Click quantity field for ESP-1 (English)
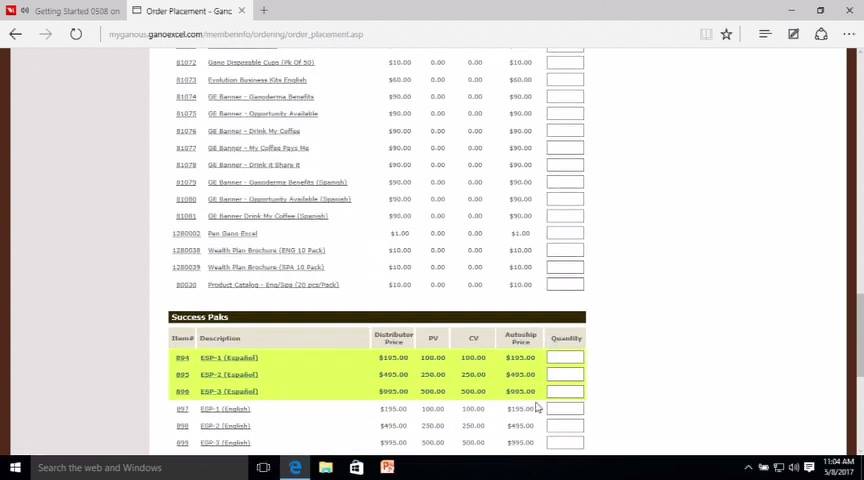This screenshot has height=480, width=864. (x=565, y=408)
